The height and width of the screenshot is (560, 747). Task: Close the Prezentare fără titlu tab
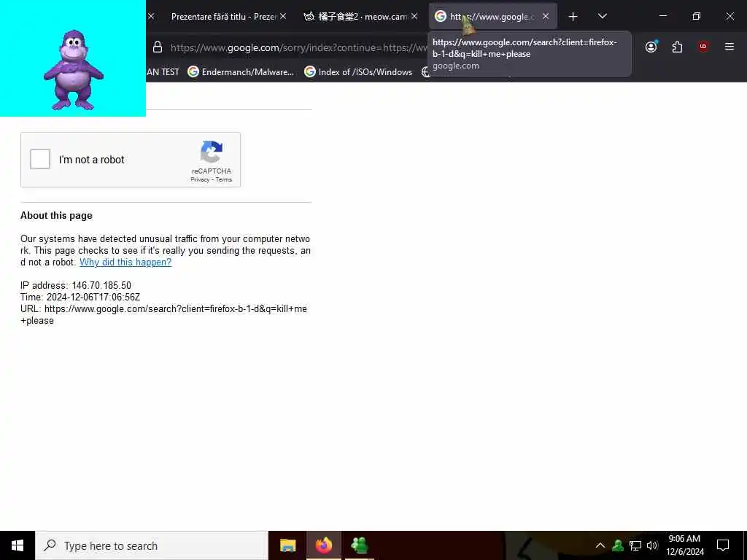point(283,16)
